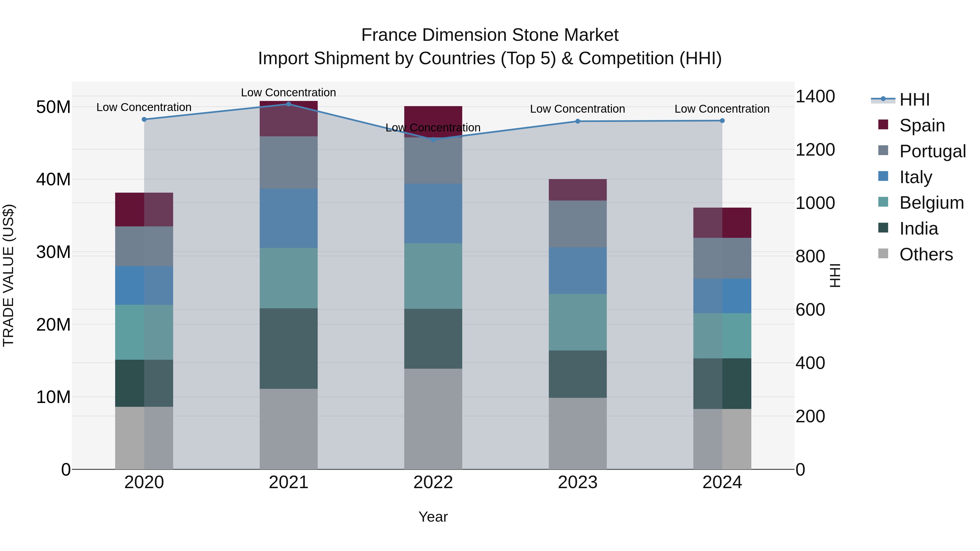Viewport: 980px width, 551px height.
Task: Select the Belgium segment of the 2022 bar
Action: [433, 276]
